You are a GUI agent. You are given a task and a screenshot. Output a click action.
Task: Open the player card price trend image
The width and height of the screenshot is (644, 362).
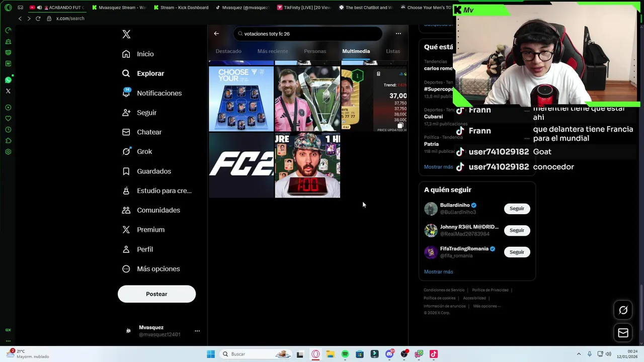point(374,99)
